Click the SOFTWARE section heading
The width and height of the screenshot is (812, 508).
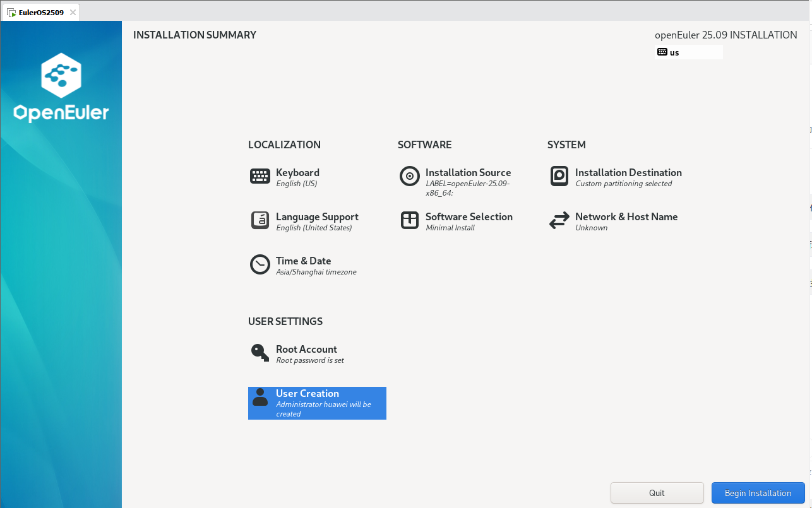tap(424, 145)
